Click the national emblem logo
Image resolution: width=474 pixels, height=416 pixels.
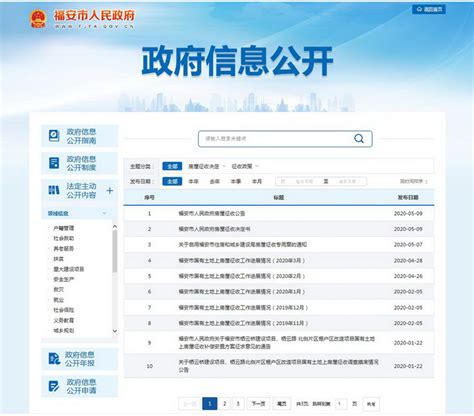pos(38,19)
